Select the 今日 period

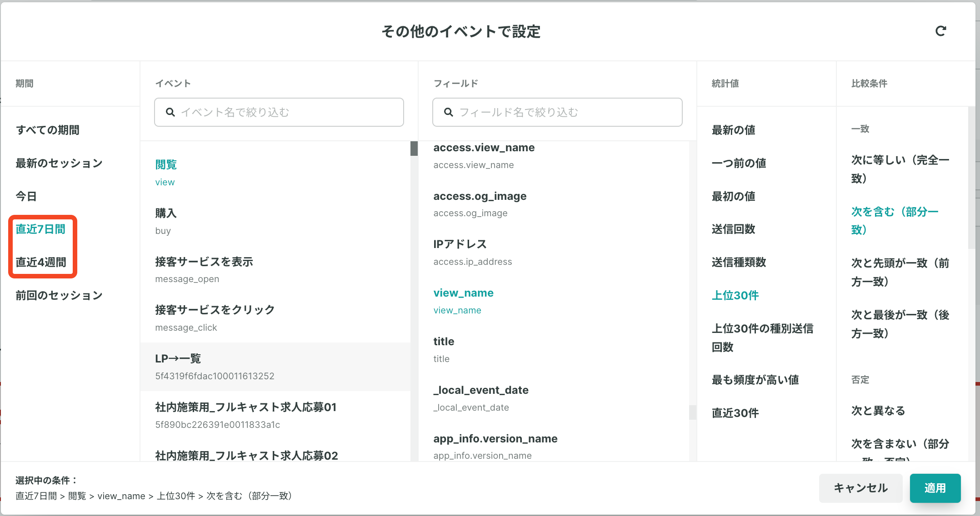[x=26, y=196]
